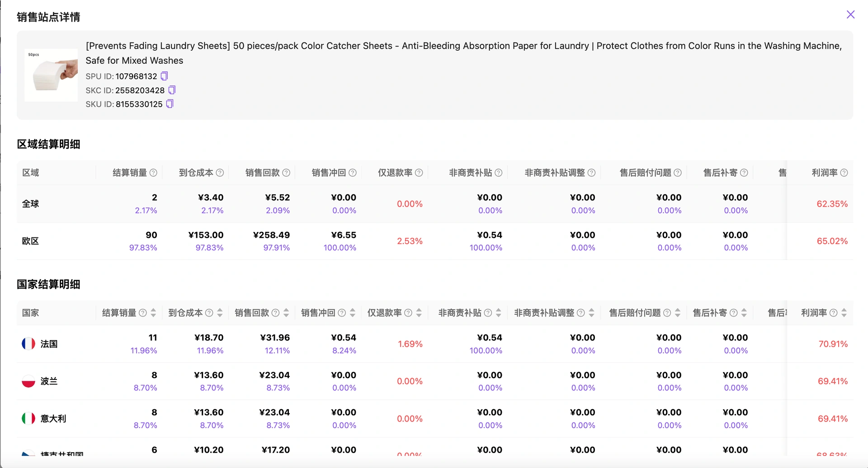The image size is (868, 468).
Task: Open the laundry sheets product thumbnail
Action: click(x=51, y=75)
